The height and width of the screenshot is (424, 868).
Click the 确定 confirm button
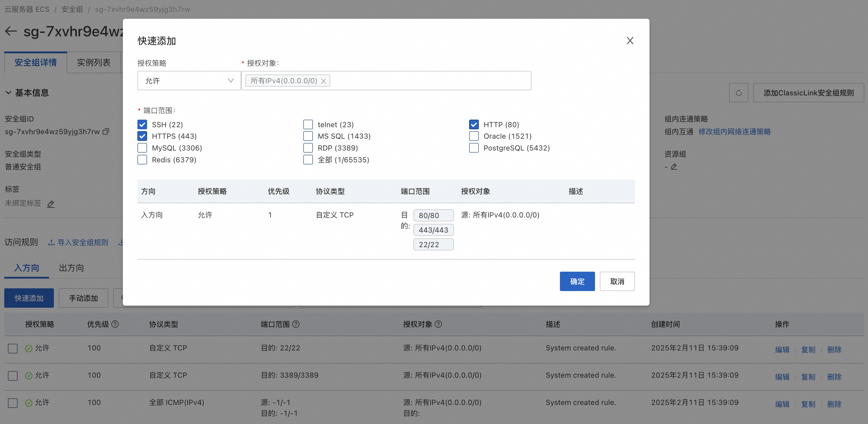[x=577, y=281]
